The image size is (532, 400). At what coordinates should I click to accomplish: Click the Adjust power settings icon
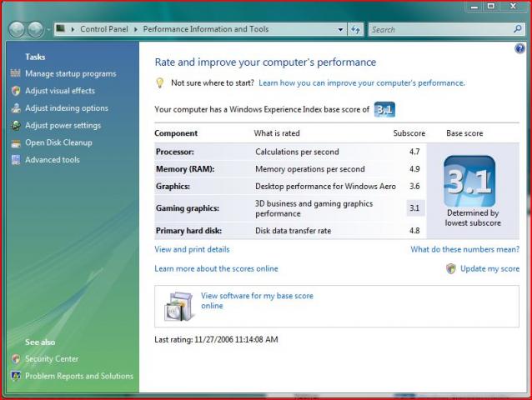[x=16, y=125]
